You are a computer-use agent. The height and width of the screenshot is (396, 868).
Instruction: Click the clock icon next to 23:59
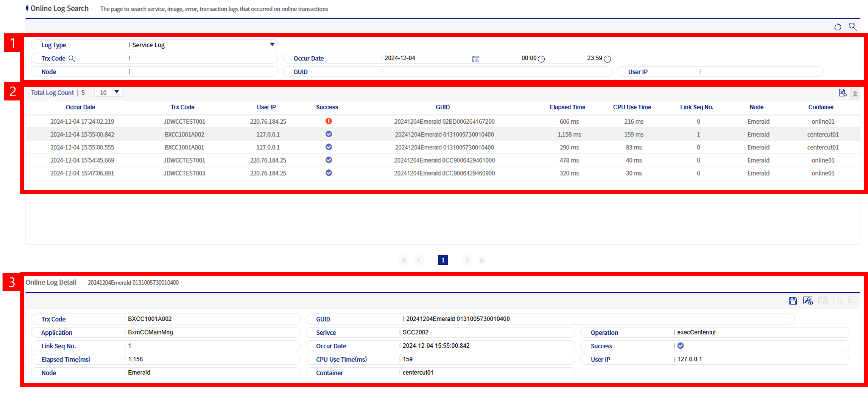pos(607,59)
